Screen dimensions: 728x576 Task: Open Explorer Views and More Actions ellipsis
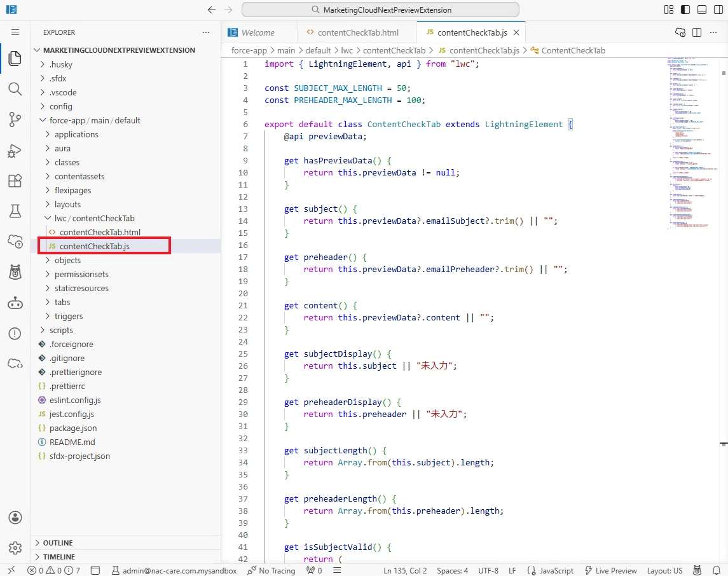[x=205, y=32]
